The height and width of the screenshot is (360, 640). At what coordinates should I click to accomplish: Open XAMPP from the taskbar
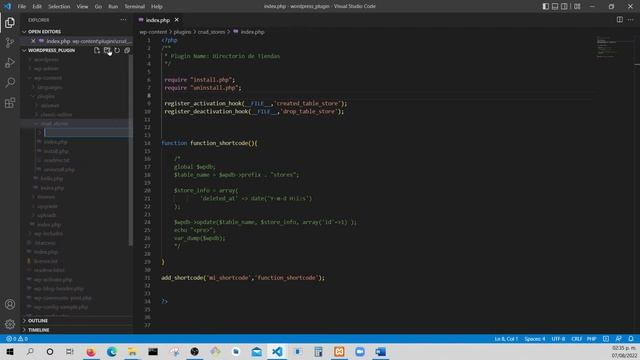pos(339,351)
